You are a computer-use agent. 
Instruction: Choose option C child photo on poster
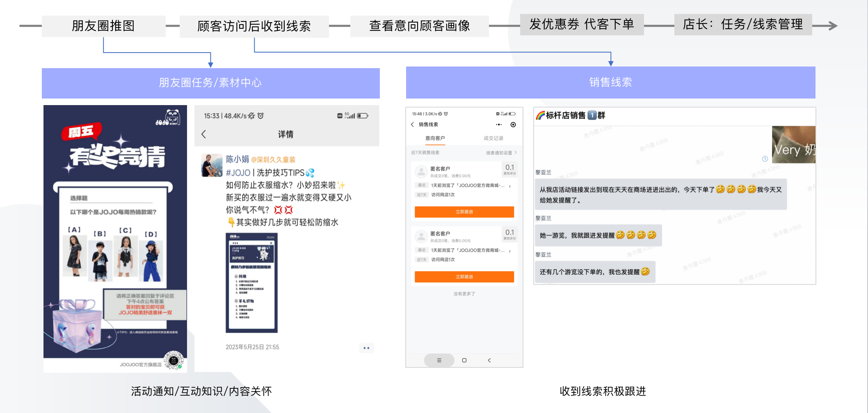pyautogui.click(x=126, y=257)
